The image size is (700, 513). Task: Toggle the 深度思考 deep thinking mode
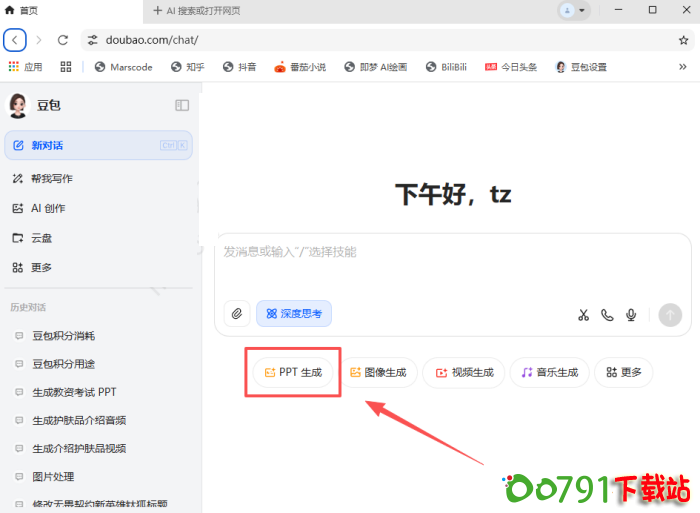294,314
